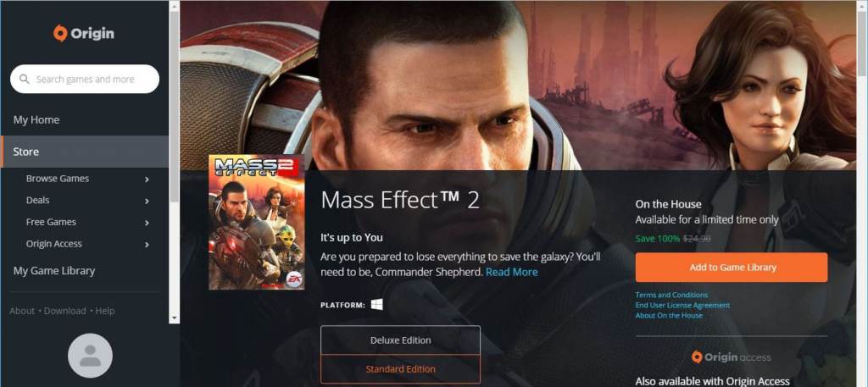Expand the Free Games submenu chevron
Image resolution: width=868 pixels, height=387 pixels.
147,222
